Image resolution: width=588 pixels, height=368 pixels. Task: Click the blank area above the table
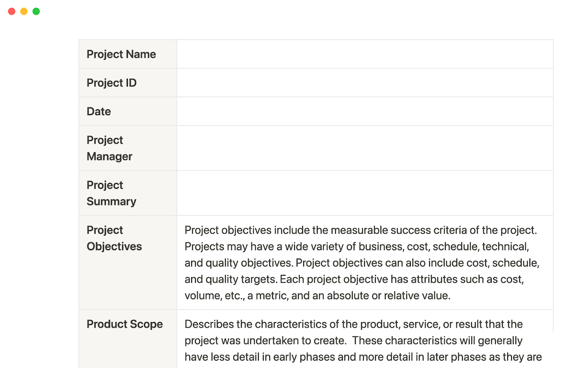[294, 22]
